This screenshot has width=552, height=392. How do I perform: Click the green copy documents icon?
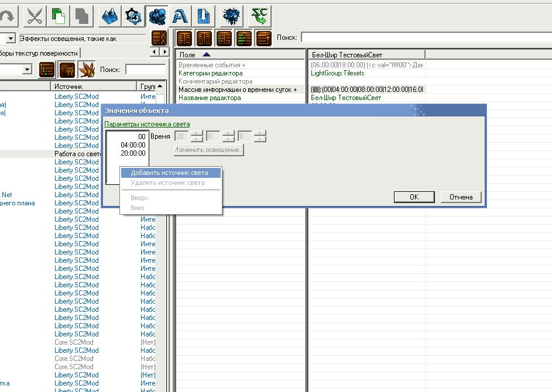pyautogui.click(x=58, y=16)
